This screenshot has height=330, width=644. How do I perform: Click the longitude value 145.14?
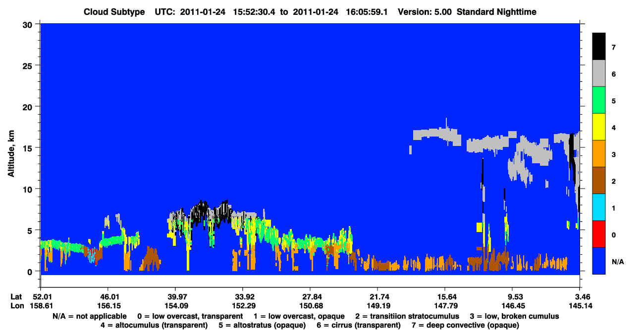(580, 306)
